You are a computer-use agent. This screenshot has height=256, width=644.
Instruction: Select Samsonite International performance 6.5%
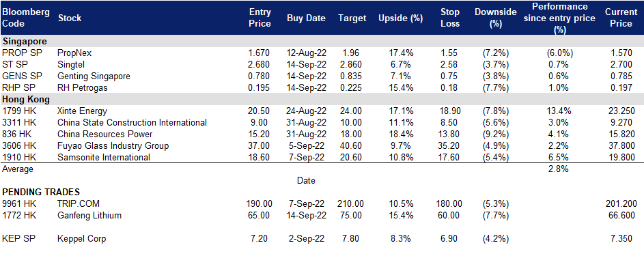pos(559,157)
